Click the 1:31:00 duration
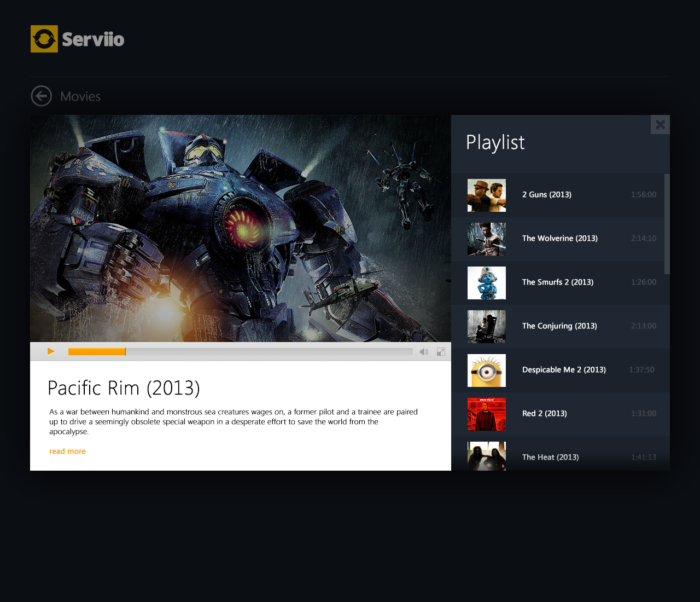The image size is (700, 602). point(644,414)
